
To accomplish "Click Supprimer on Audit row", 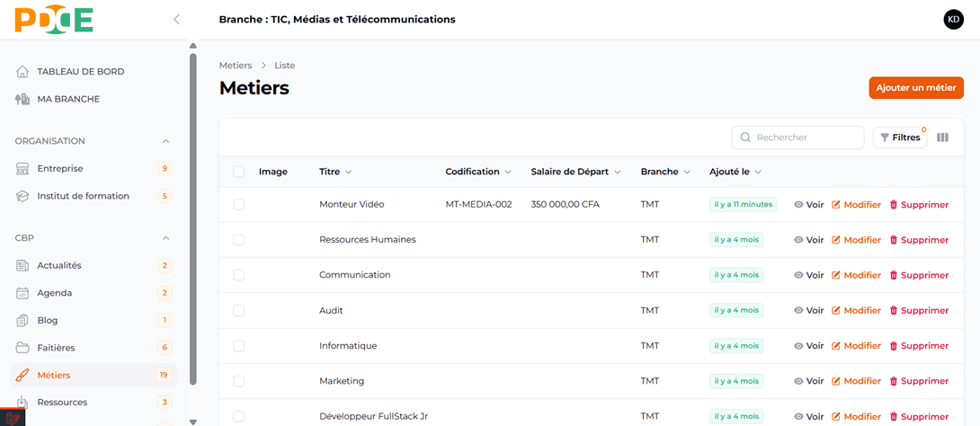I will point(919,310).
